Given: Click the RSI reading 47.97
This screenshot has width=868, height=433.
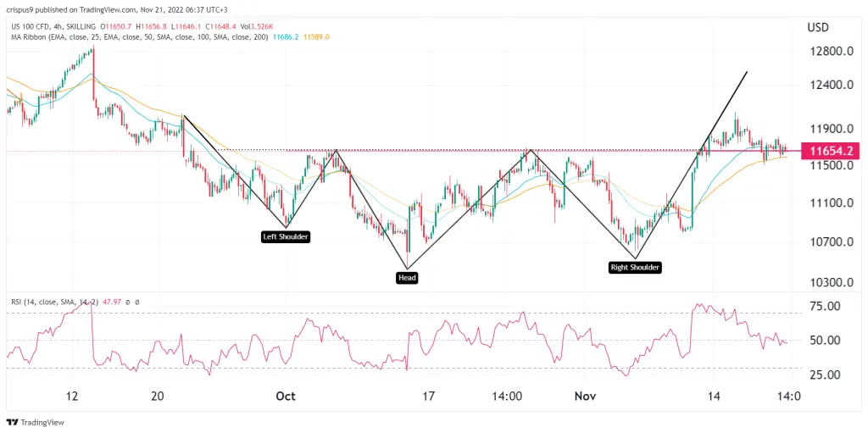Looking at the screenshot, I should click(x=112, y=303).
